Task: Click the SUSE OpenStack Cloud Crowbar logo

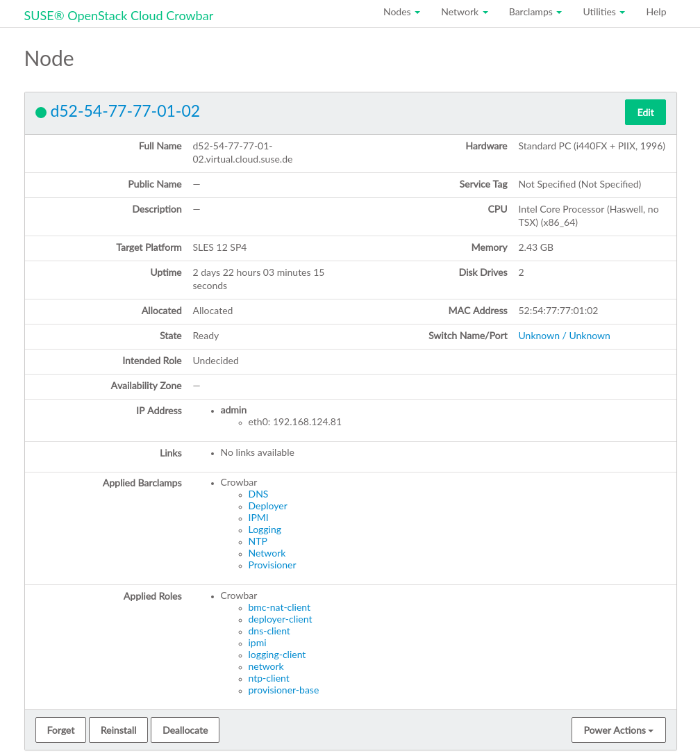Action: [119, 15]
